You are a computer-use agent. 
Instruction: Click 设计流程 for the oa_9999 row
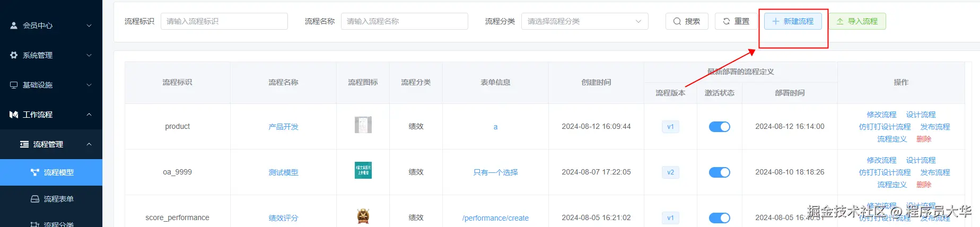pos(921,160)
